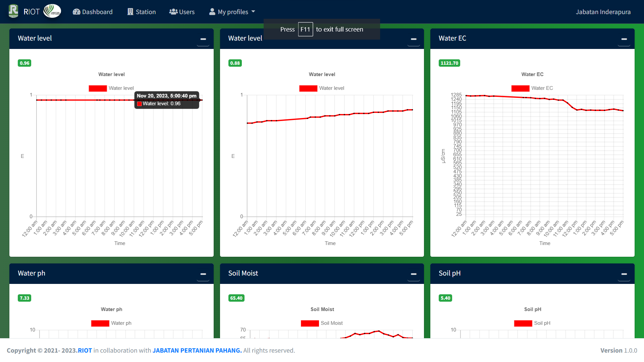Minimize the Soil pH panel
Screen dimensions: 644x362
624,274
